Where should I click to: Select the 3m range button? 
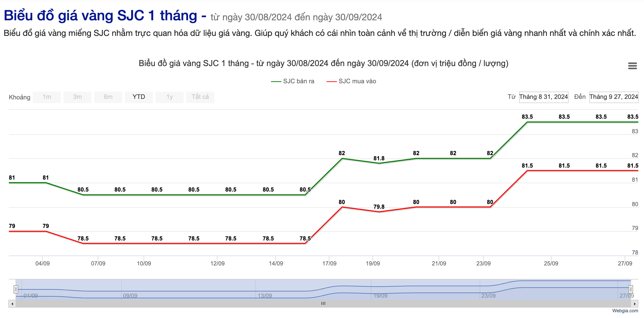click(x=78, y=97)
